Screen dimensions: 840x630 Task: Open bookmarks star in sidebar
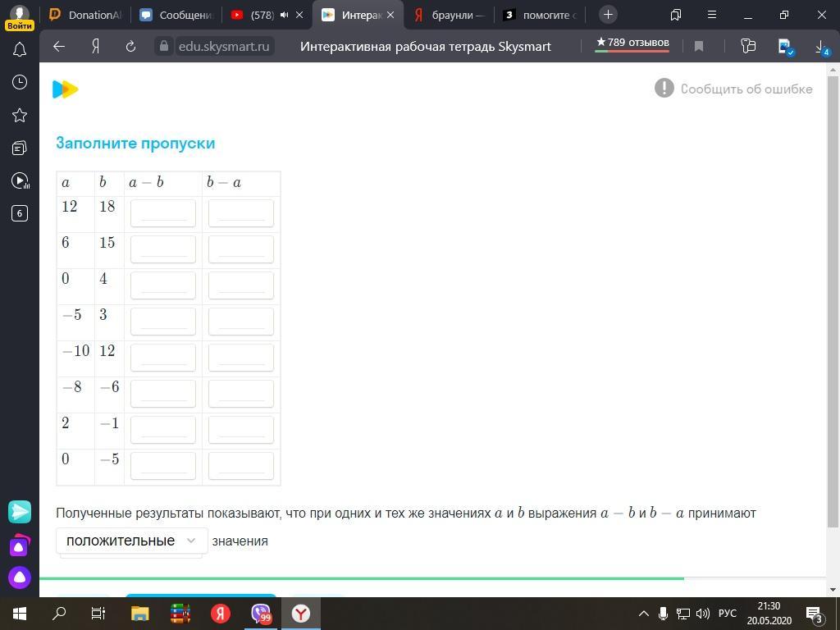(20, 115)
